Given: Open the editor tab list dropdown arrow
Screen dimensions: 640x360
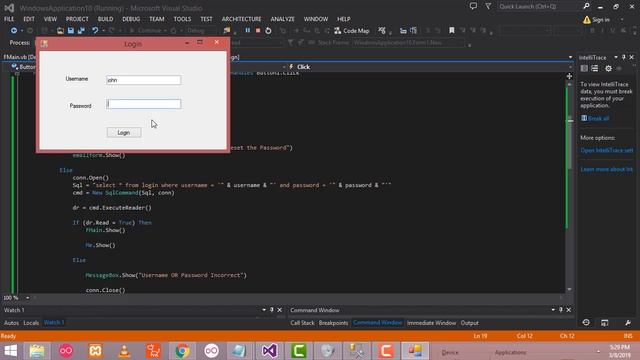Looking at the screenshot, I should click(x=570, y=57).
